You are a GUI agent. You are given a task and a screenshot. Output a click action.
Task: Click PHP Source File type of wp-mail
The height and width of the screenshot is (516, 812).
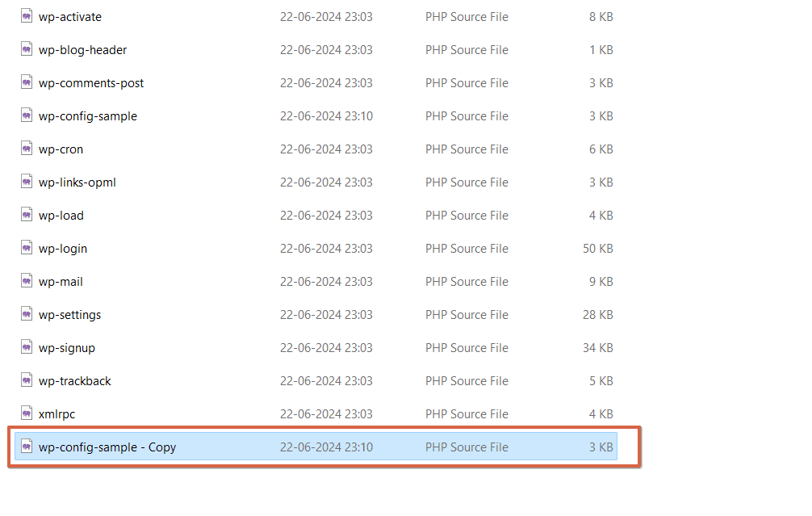tap(467, 283)
